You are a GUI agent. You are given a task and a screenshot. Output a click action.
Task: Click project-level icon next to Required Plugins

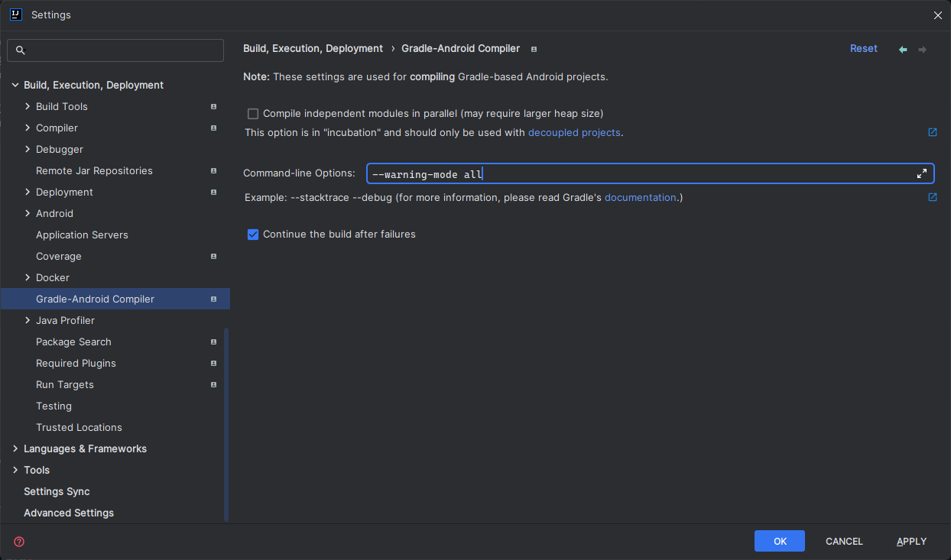pos(214,363)
